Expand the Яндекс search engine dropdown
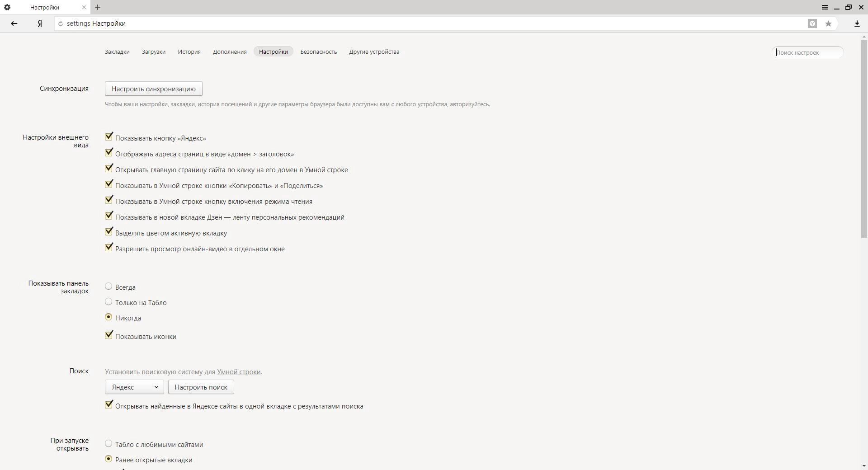 tap(134, 387)
